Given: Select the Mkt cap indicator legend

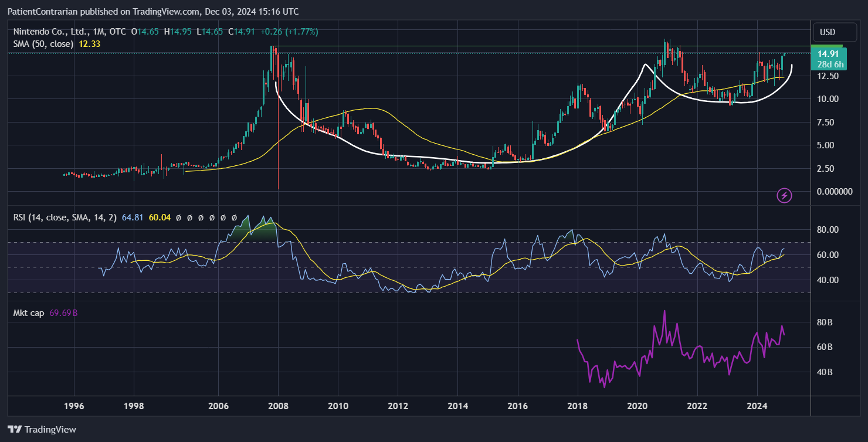Looking at the screenshot, I should point(29,313).
